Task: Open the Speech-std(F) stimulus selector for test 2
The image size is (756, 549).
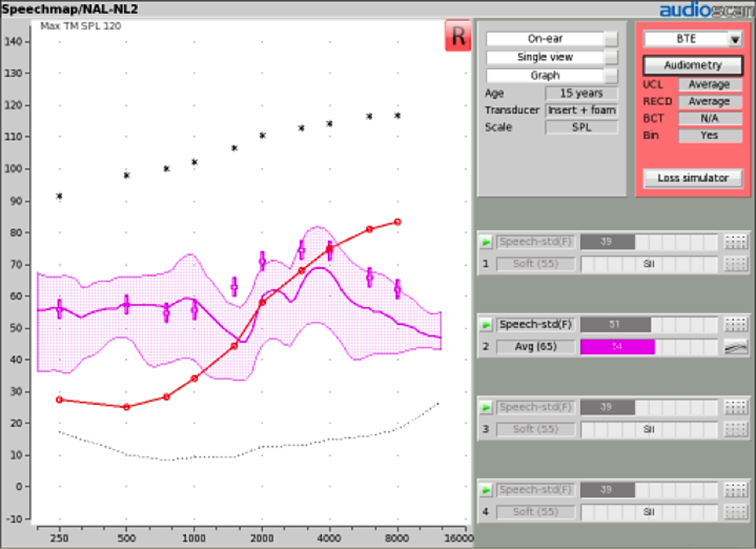Action: (x=536, y=324)
